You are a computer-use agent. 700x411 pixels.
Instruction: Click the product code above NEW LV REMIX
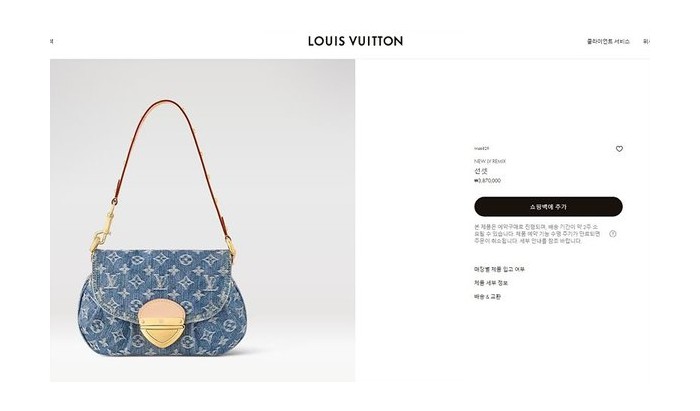[482, 148]
